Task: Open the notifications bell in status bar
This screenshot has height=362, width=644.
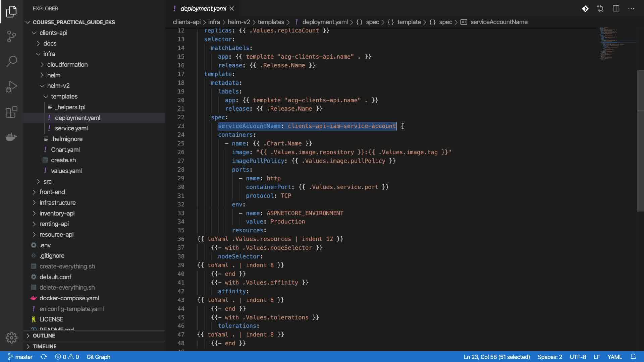Action: [x=633, y=357]
